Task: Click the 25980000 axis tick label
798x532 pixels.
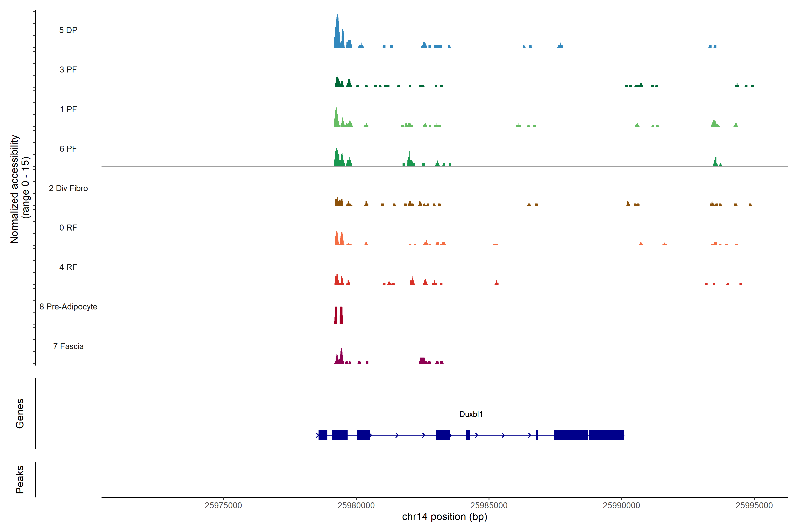Action: (x=356, y=505)
